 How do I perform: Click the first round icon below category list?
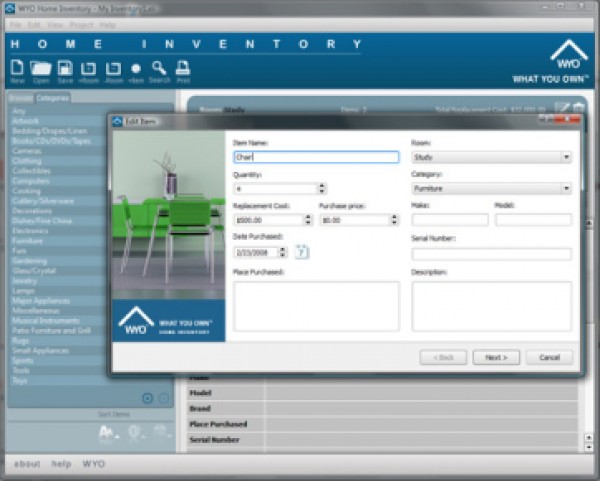click(148, 398)
